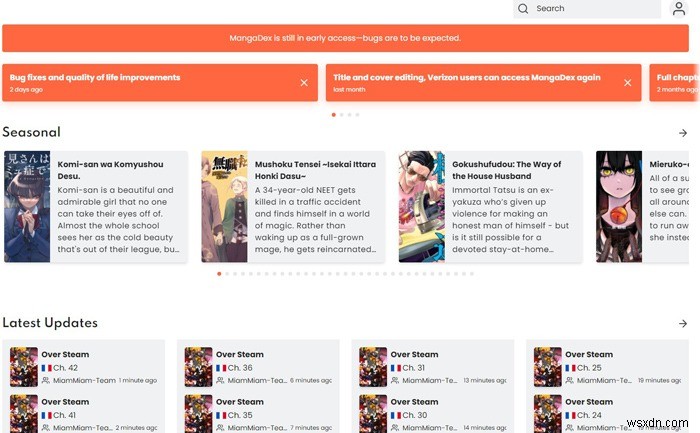Open MiamMiam-Team group, 1 minute ago
Screen dimensions: 700x433
point(84,380)
